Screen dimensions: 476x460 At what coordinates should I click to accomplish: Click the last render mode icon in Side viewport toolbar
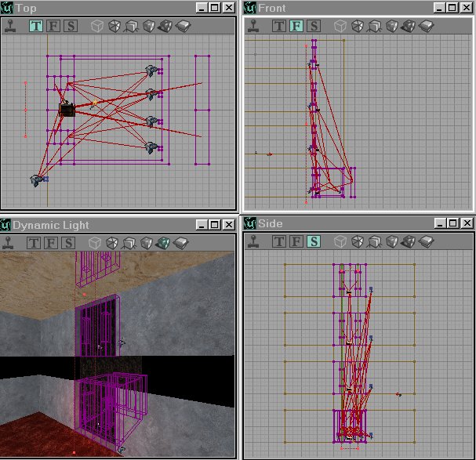[x=426, y=241]
